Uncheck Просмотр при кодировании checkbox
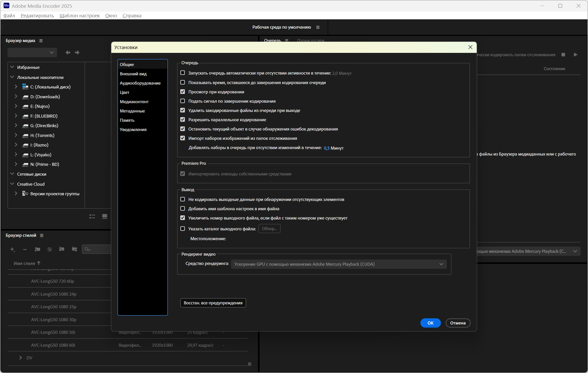This screenshot has width=588, height=373. pos(183,92)
